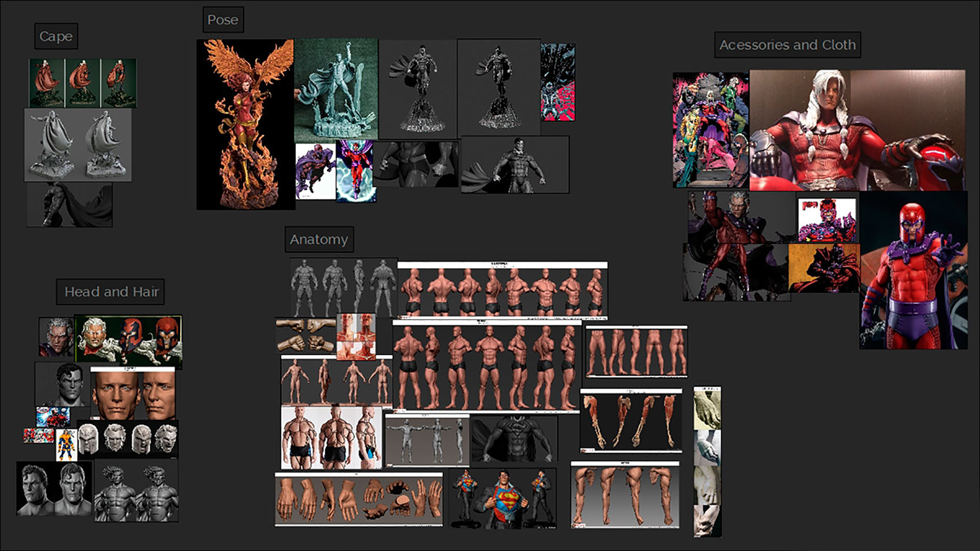Select the vertical marble hands strip
The width and height of the screenshot is (980, 551).
[x=707, y=461]
